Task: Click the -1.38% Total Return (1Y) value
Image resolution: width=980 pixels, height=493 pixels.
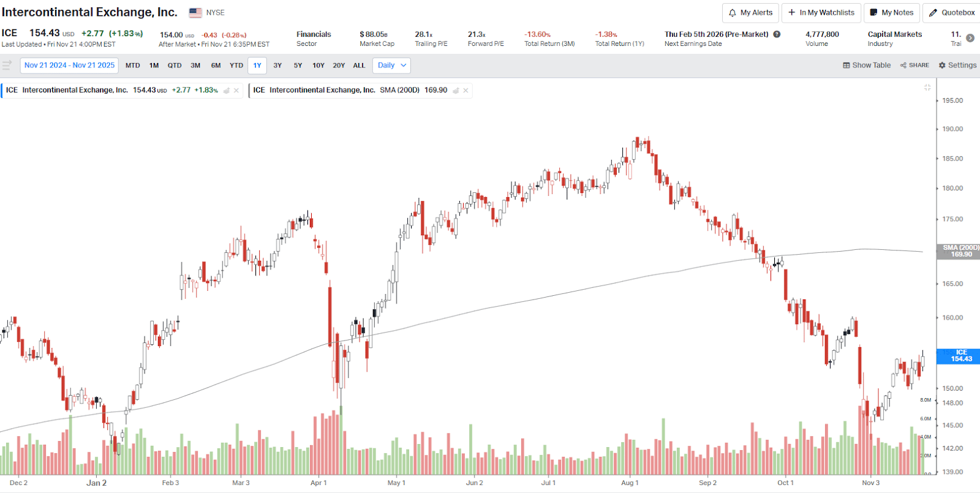Action: [x=606, y=34]
